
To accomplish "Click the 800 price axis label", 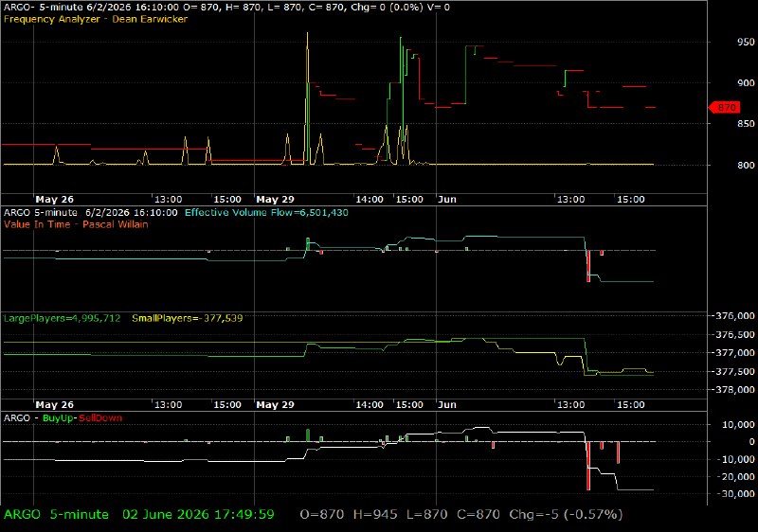I will tap(746, 165).
